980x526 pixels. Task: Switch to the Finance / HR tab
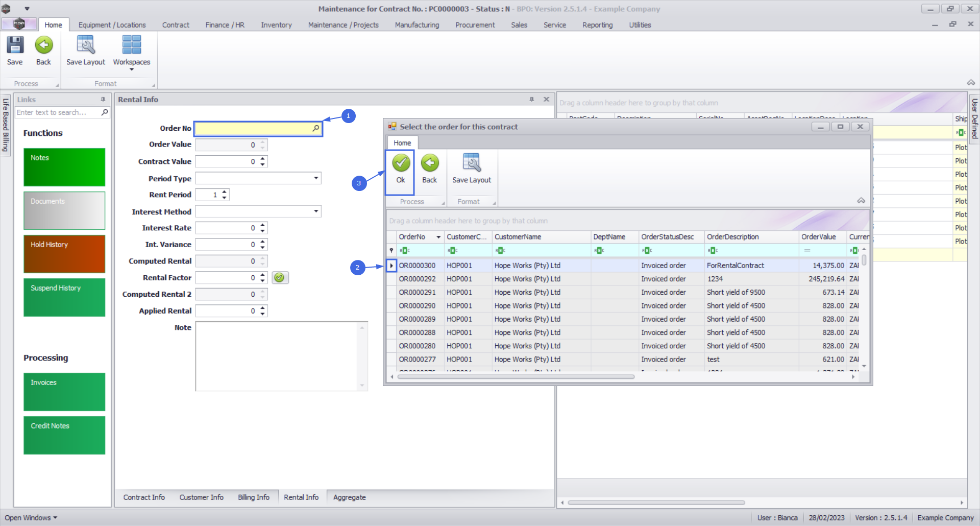(225, 25)
